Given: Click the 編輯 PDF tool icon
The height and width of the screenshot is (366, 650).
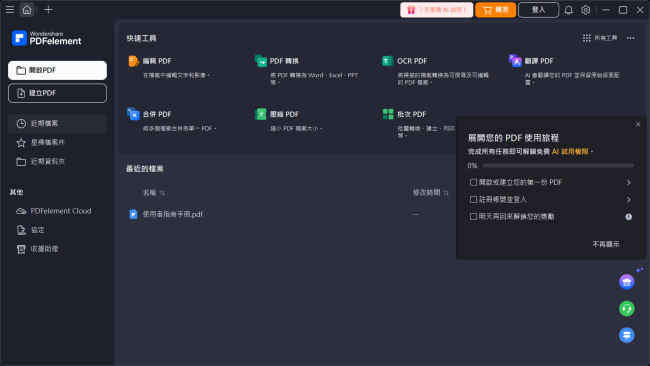Looking at the screenshot, I should tap(133, 61).
